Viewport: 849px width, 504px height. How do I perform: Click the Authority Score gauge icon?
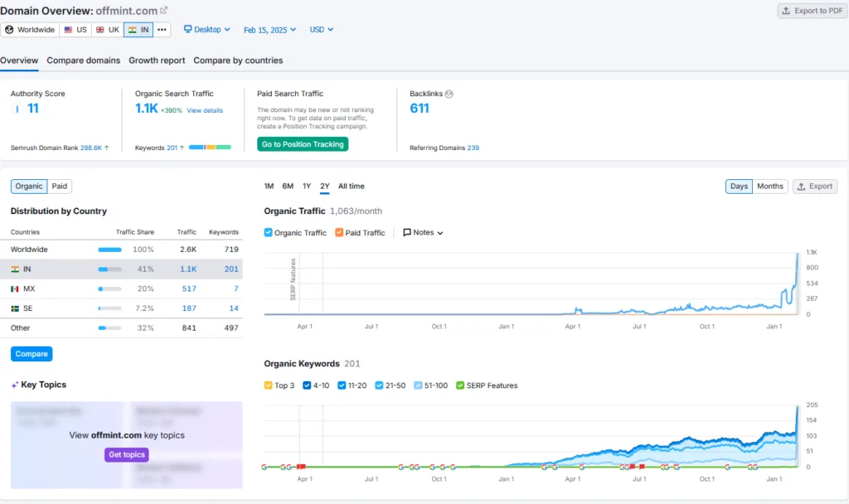(17, 109)
